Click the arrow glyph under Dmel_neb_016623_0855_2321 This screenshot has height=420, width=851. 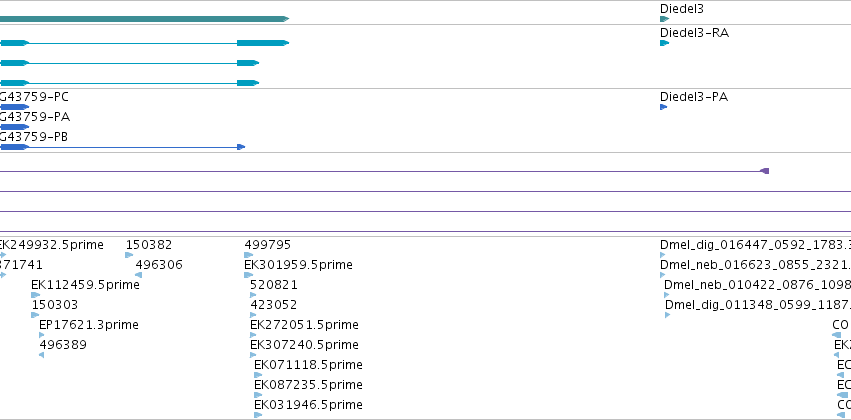click(x=663, y=275)
